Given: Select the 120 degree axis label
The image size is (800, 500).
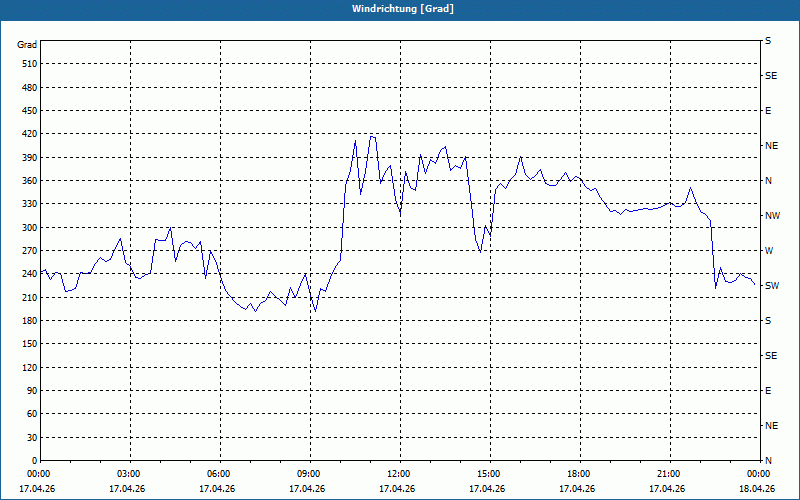Looking at the screenshot, I should [30, 367].
